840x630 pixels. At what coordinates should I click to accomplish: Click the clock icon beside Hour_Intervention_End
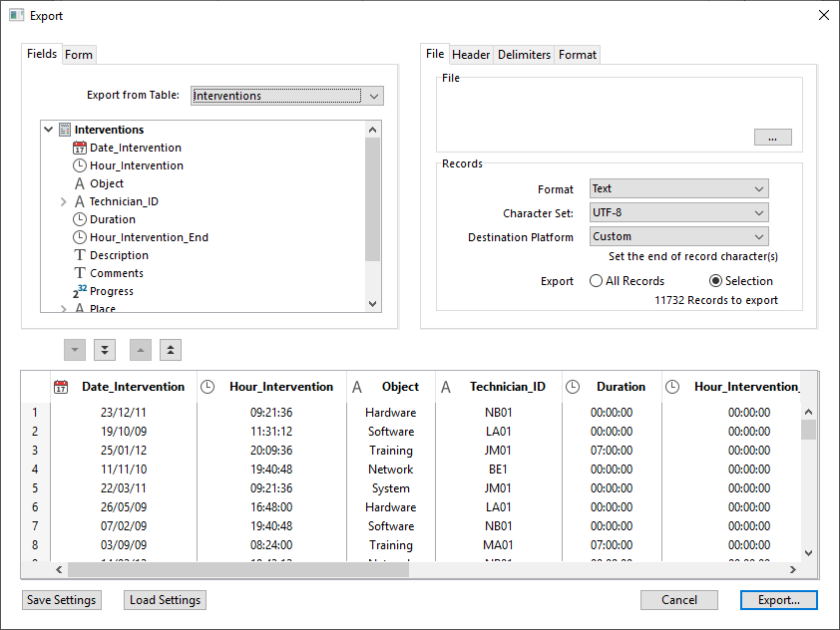[x=80, y=237]
